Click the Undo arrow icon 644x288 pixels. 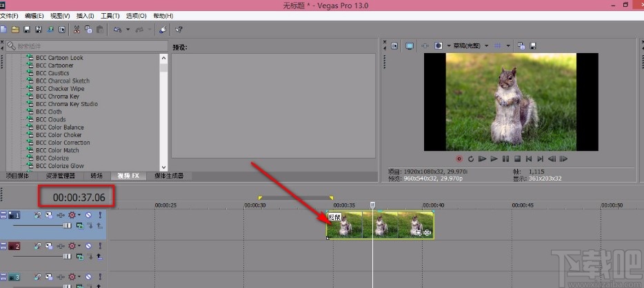coord(118,30)
